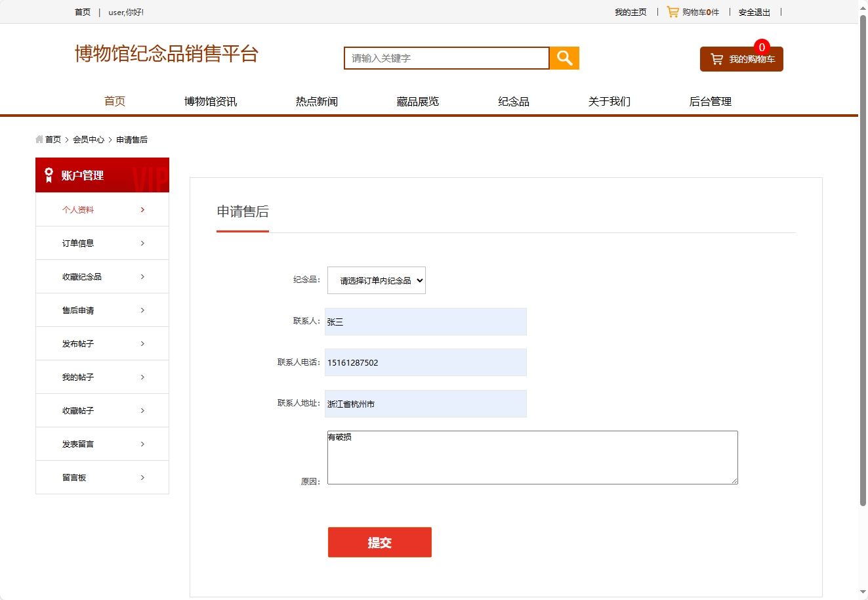Expand the 订单信息 sidebar entry via its chevron
Screen dimensions: 868x600
(142, 243)
